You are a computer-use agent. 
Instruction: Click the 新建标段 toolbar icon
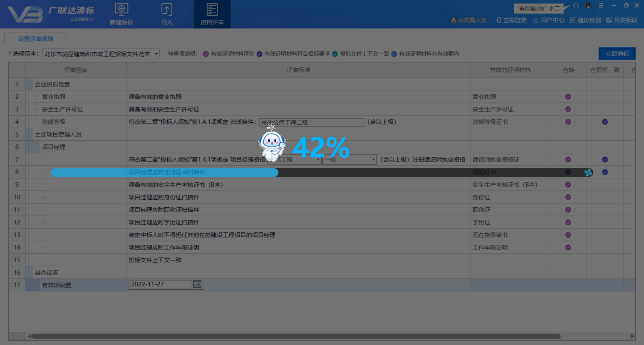(121, 14)
